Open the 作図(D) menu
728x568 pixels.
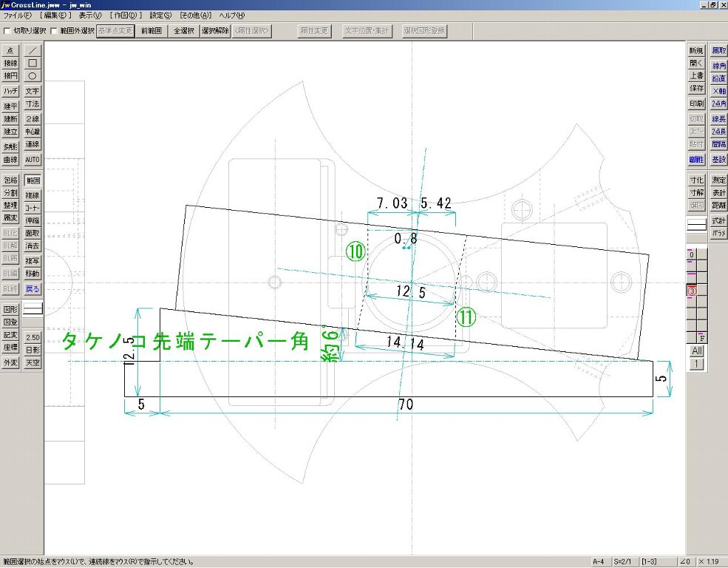(x=126, y=16)
